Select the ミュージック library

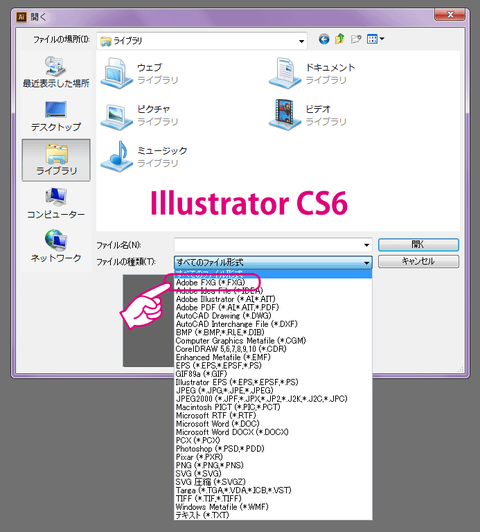(144, 156)
